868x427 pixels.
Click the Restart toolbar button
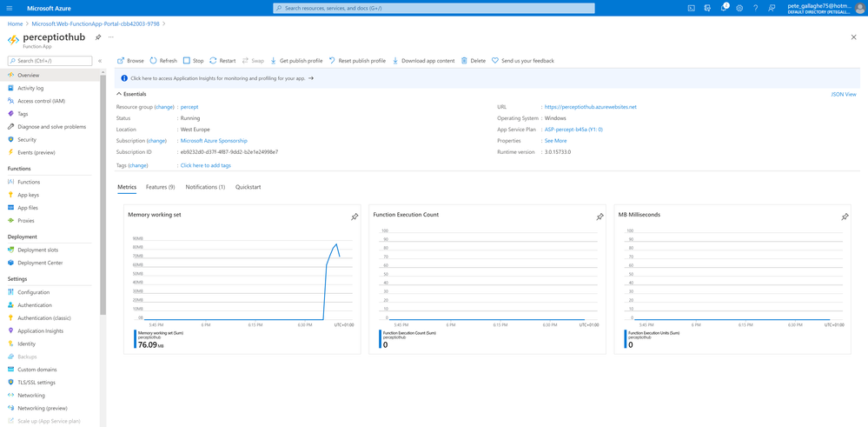(222, 61)
